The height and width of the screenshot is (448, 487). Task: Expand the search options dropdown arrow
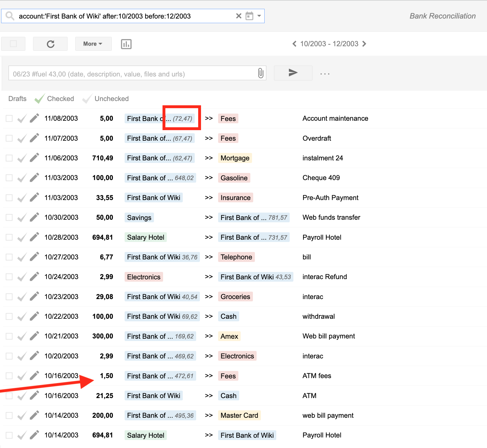259,16
